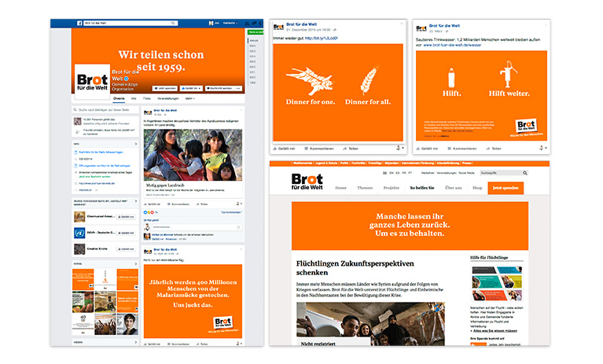Click Gefällt mir under the Landraub post
This screenshot has width=603, height=364.
click(x=152, y=204)
